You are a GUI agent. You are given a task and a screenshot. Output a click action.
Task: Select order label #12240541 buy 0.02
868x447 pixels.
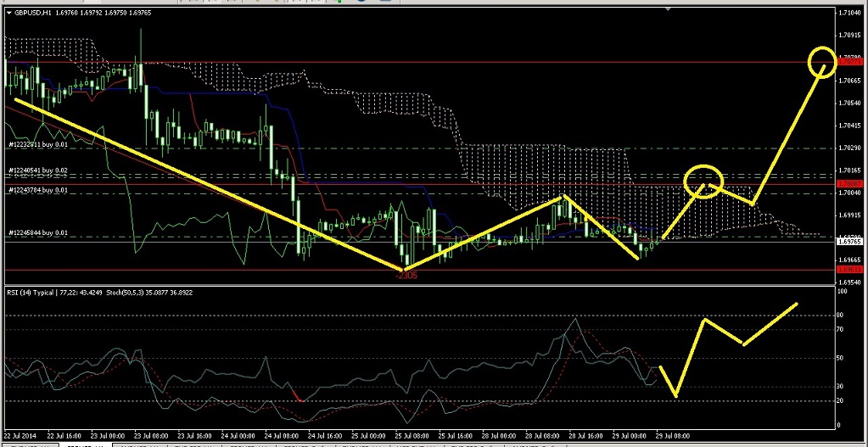(x=38, y=170)
